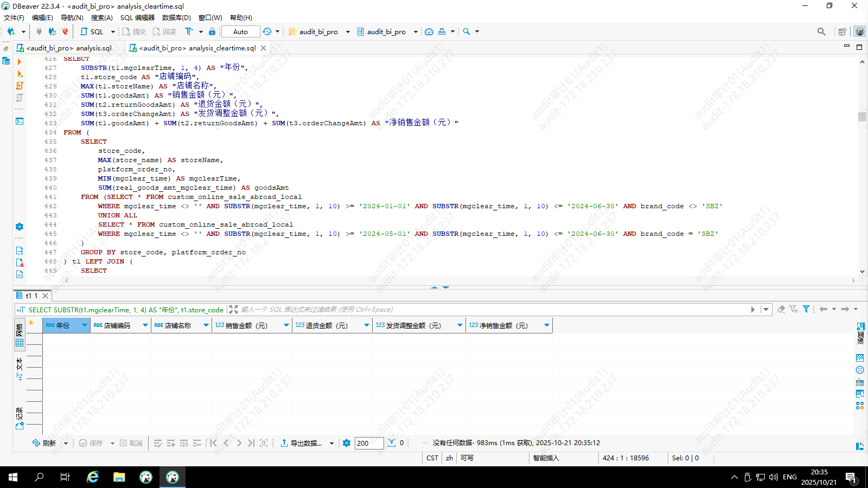Click the blue filter funnel icon
Screen dimensions: 868x488
point(806,309)
